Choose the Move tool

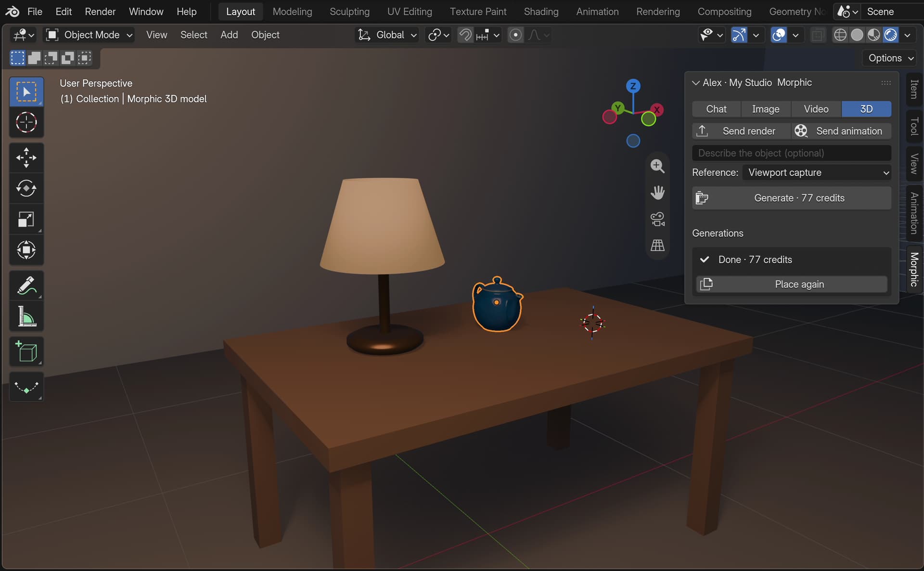(x=26, y=157)
